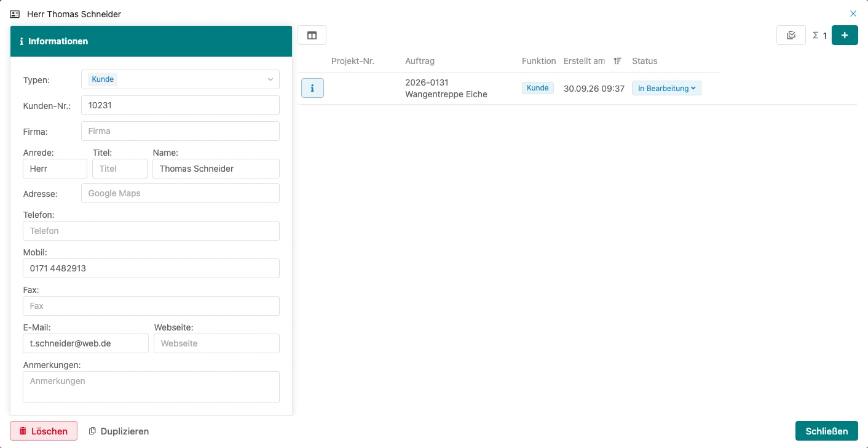This screenshot has width=868, height=448.
Task: Click the Kunde tag in Typen
Action: pos(103,79)
